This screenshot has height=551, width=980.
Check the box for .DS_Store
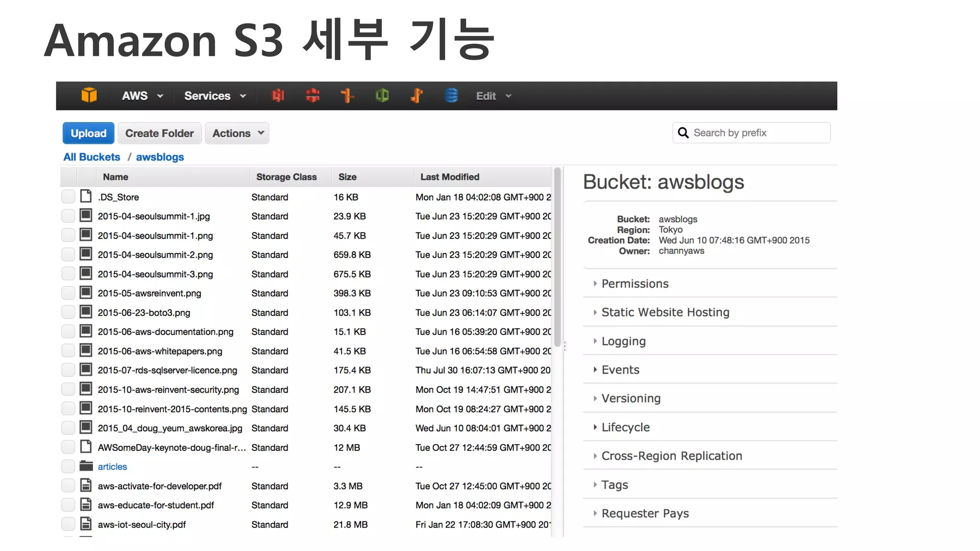click(68, 197)
